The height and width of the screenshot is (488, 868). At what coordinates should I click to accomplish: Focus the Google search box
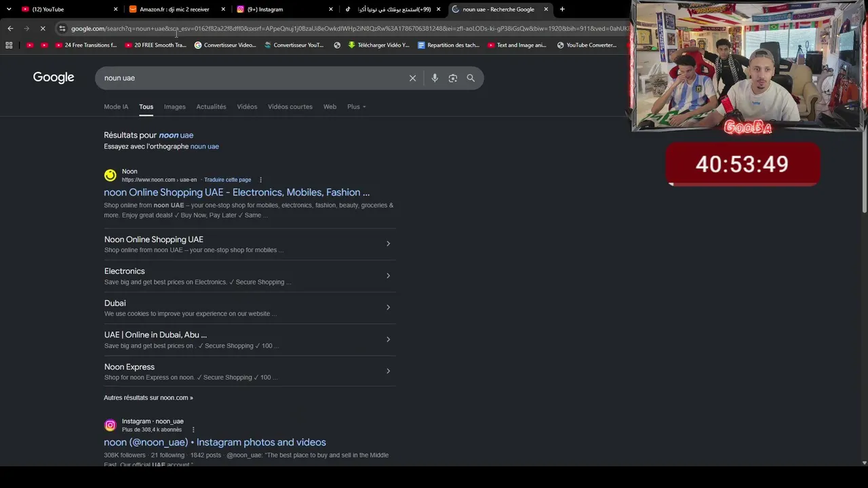[x=251, y=78]
